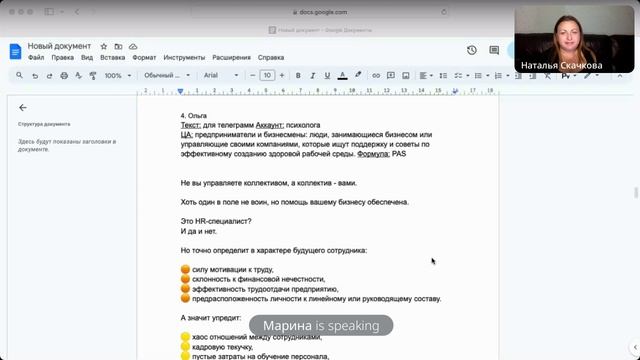Click 'силу мотивации к труду,' bullet line
This screenshot has width=640, height=360.
click(x=227, y=270)
